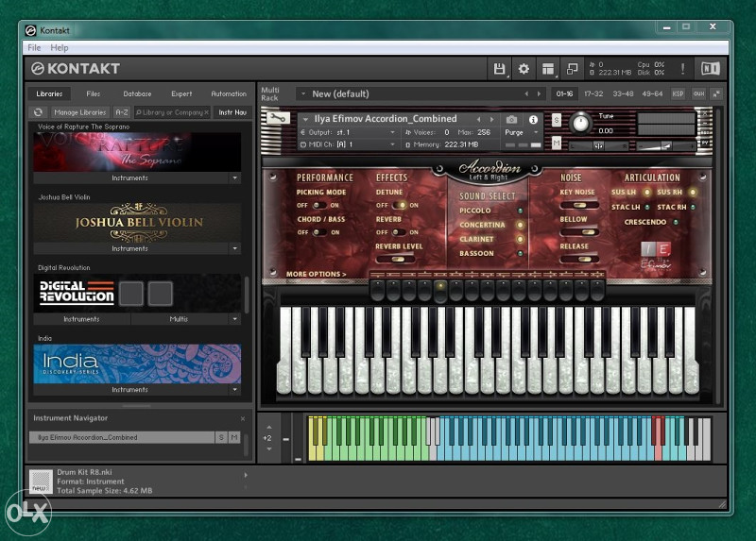Click Manage Libraries button
Screen dimensions: 756x541
point(80,112)
